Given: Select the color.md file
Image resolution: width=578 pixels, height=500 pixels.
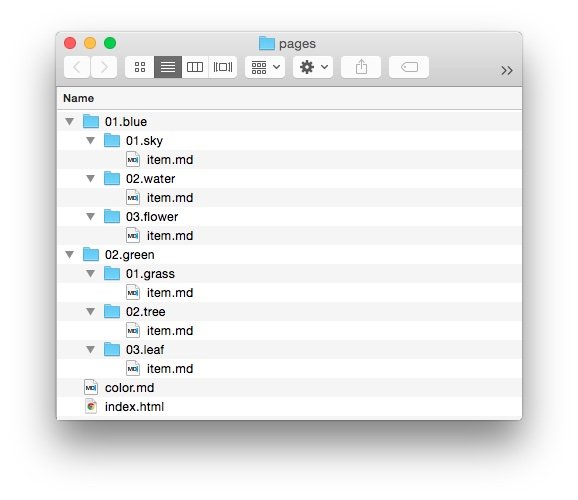Looking at the screenshot, I should [x=289, y=388].
